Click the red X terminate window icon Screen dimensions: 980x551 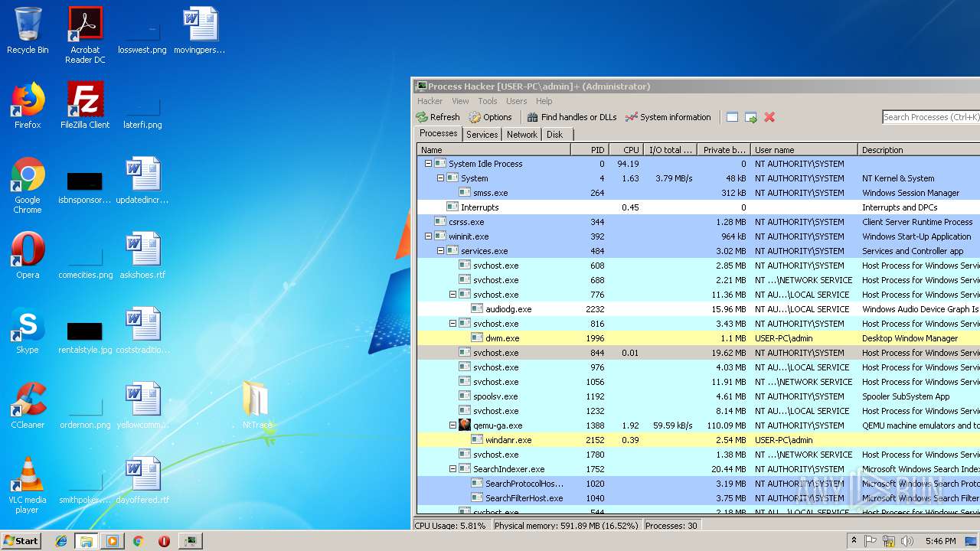pyautogui.click(x=769, y=117)
